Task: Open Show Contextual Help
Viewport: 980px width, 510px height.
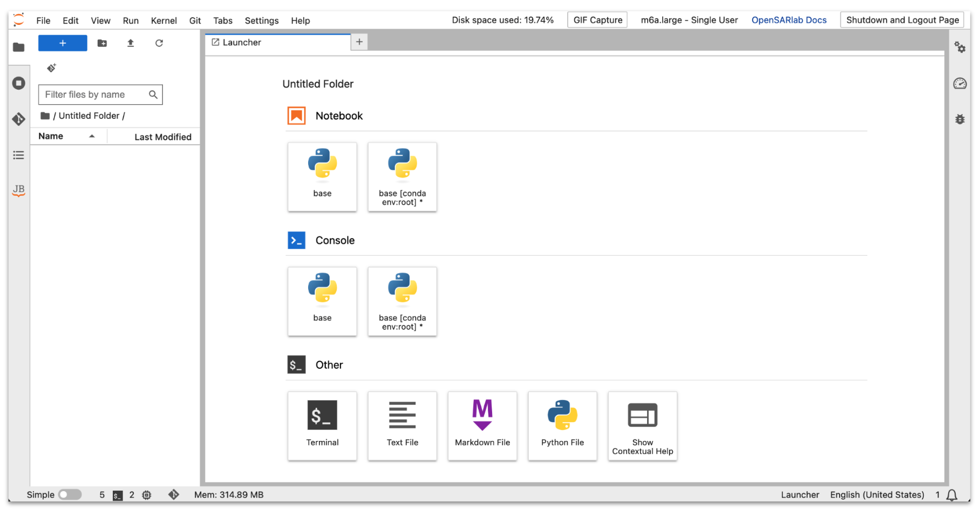Action: click(642, 426)
